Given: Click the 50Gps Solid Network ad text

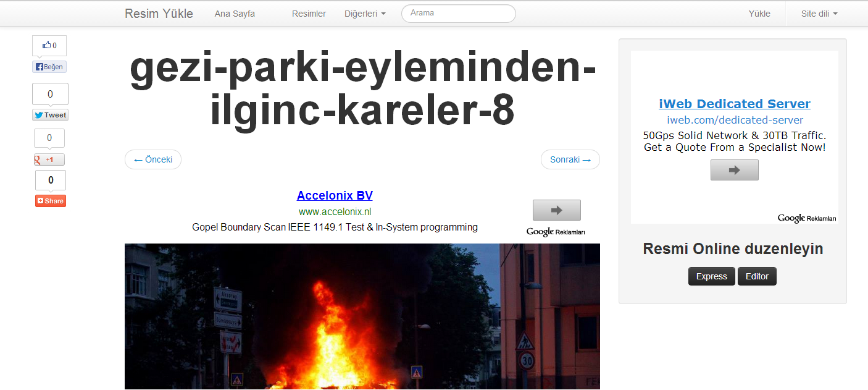Looking at the screenshot, I should click(735, 142).
